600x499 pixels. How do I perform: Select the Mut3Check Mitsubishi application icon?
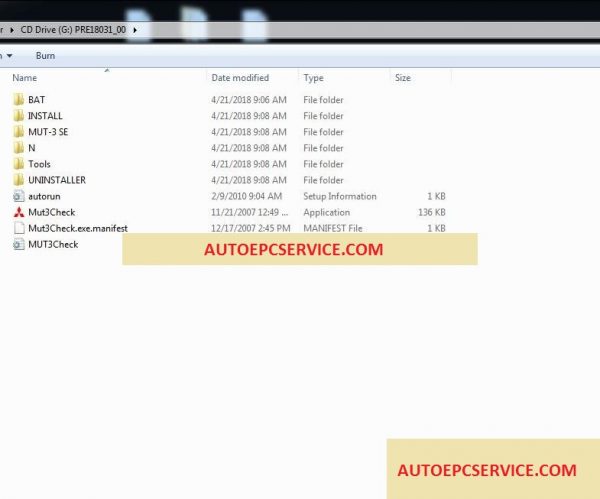(x=18, y=212)
